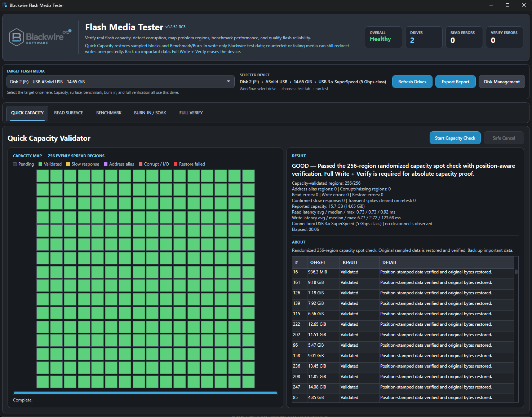This screenshot has height=417, width=532.
Task: Click Export Report button
Action: [x=456, y=82]
